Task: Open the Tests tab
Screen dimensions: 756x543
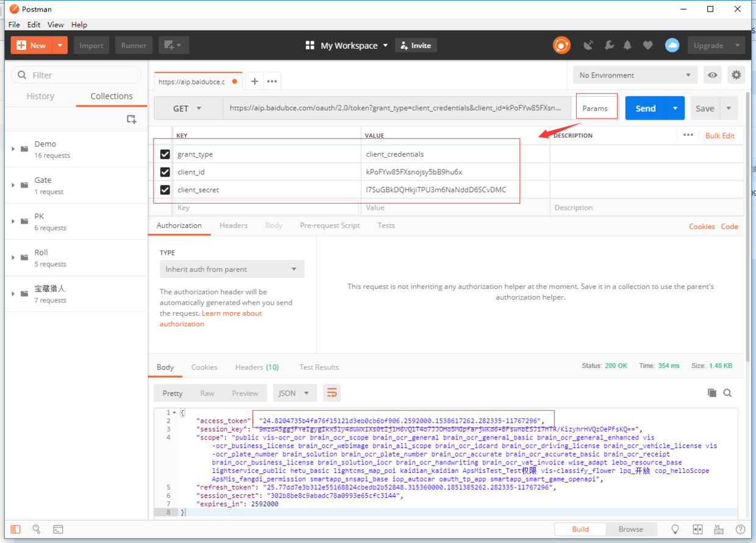Action: [386, 225]
